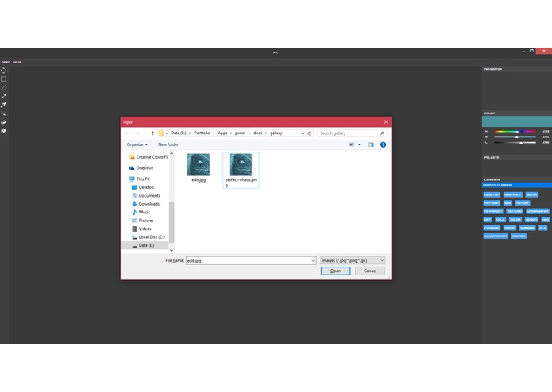Click the navigation pane scroll down arrow
The width and height of the screenshot is (552, 392).
[172, 250]
